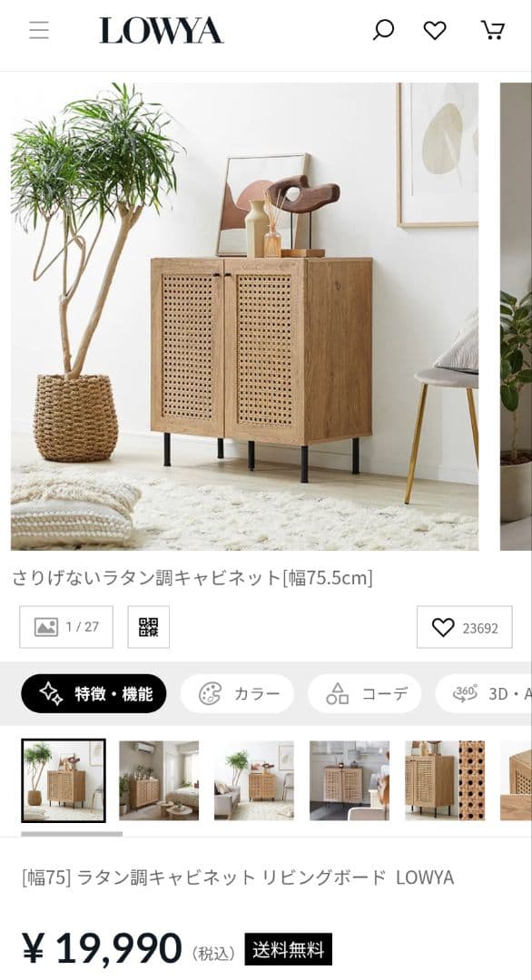The height and width of the screenshot is (980, 532).
Task: Toggle favorite heart showing 23692
Action: click(x=465, y=627)
